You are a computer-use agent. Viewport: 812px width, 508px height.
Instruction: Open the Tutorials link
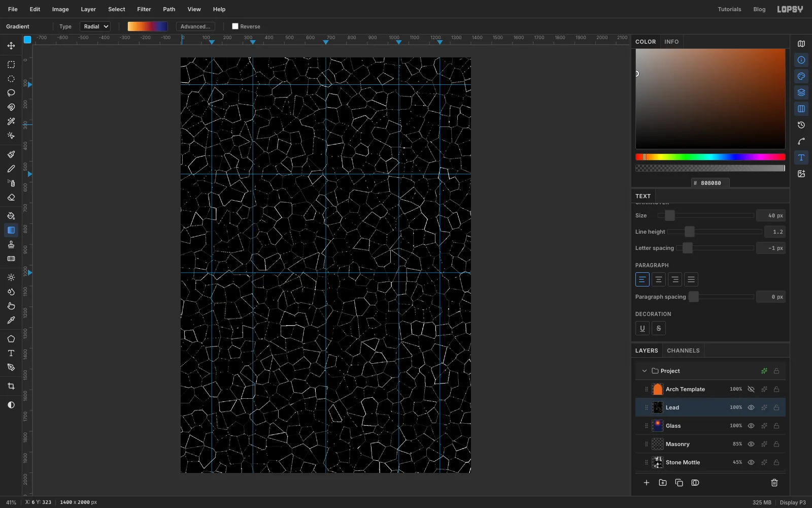pos(729,9)
